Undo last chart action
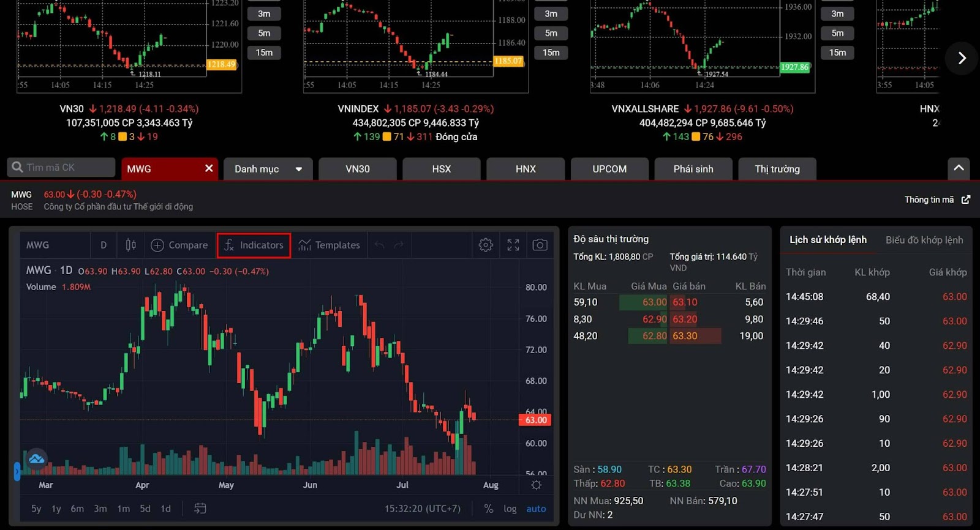The image size is (980, 530). click(380, 245)
